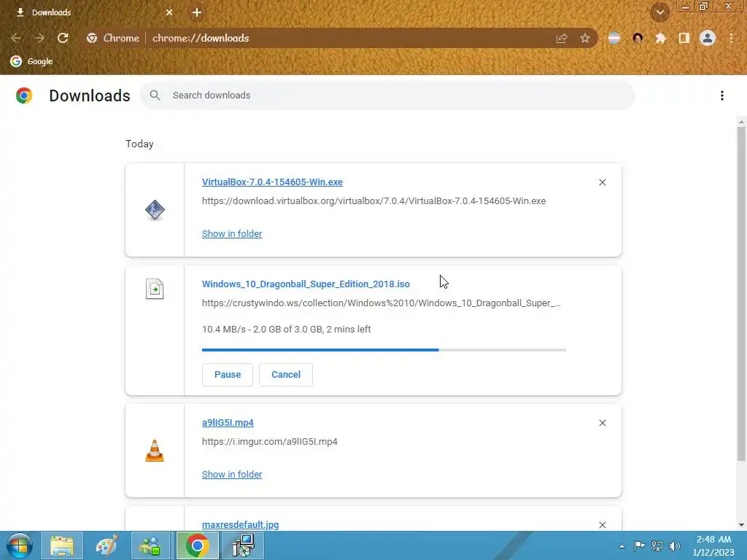Open the Google bookmark in bookmarks bar
The height and width of the screenshot is (560, 747).
tap(31, 61)
